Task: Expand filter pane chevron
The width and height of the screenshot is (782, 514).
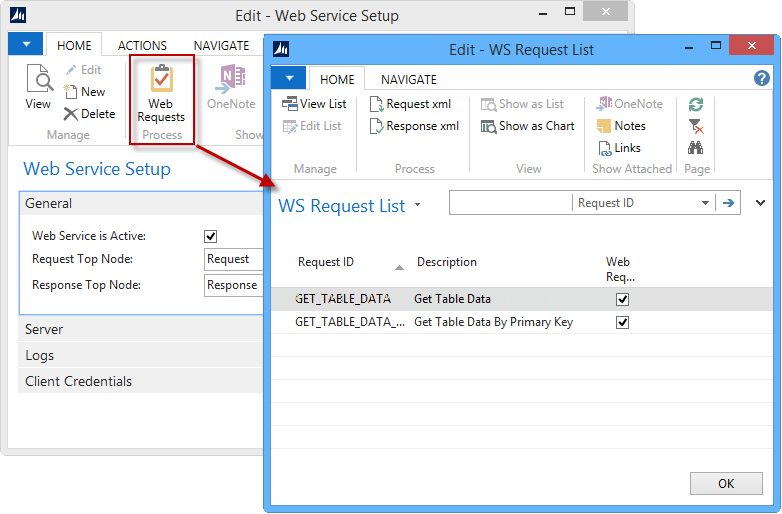Action: (760, 203)
